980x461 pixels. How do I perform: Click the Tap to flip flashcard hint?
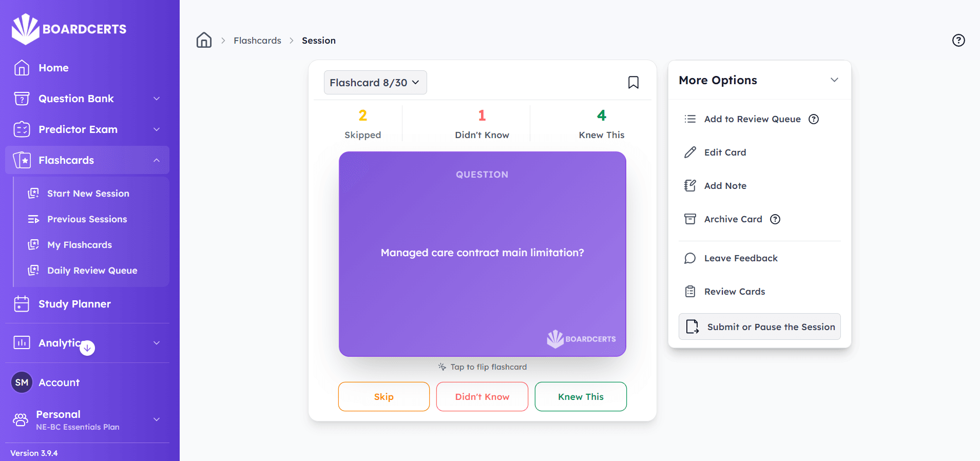coord(483,367)
